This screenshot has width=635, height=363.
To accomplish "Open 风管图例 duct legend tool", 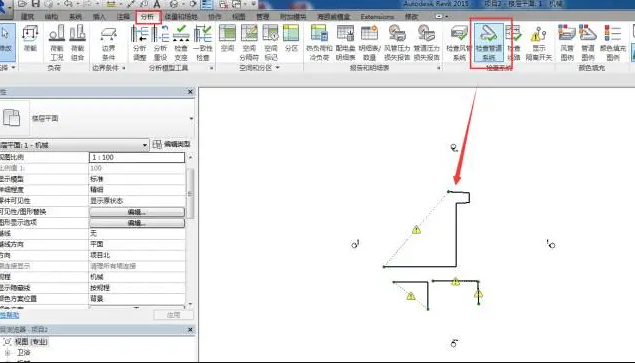I will click(567, 43).
